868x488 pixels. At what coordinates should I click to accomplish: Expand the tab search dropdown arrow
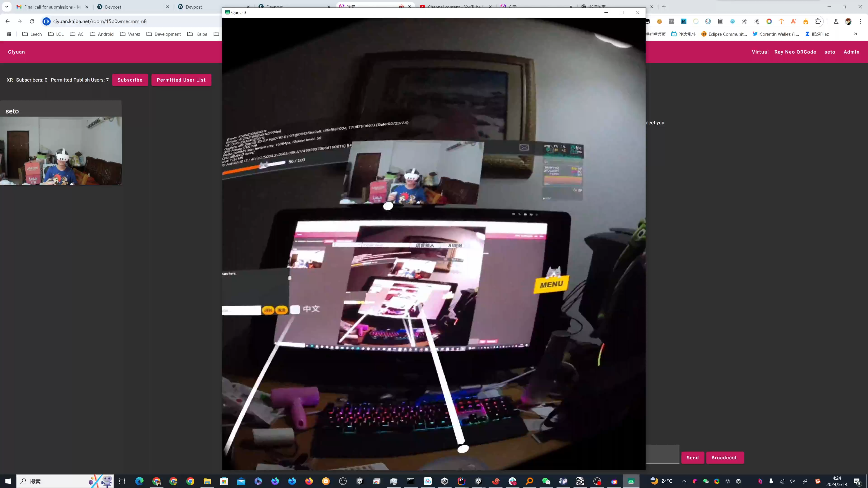pos(6,7)
